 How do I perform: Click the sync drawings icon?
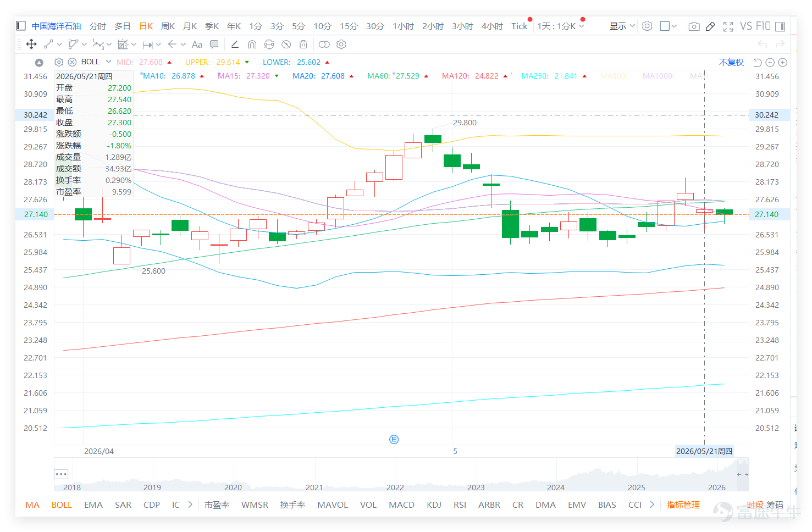[x=269, y=45]
